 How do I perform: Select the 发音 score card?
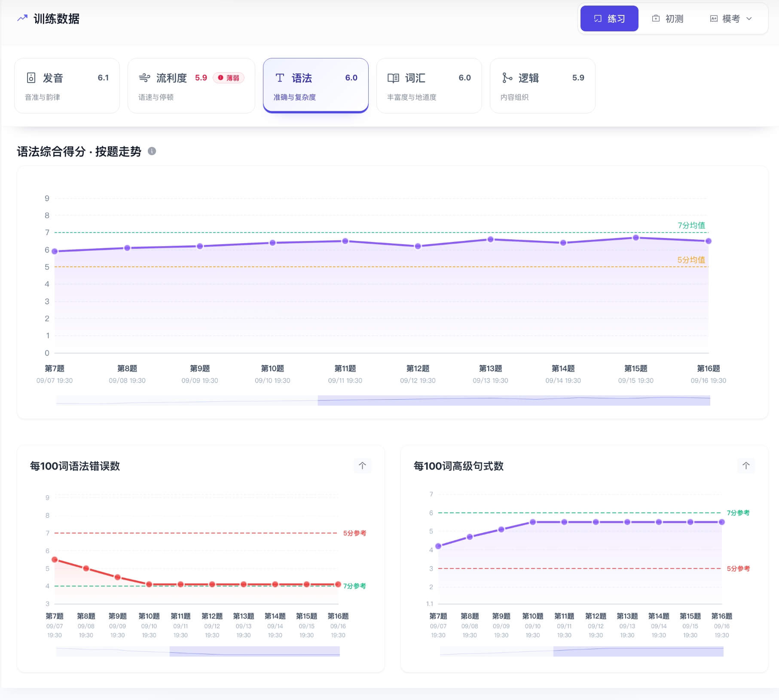click(x=67, y=86)
